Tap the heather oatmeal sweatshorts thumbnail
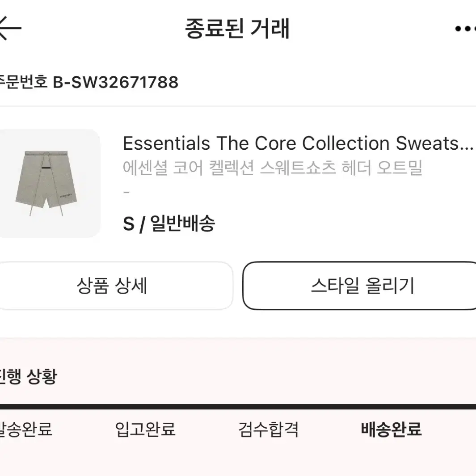Viewport: 476px width, 476px height. coord(50,183)
